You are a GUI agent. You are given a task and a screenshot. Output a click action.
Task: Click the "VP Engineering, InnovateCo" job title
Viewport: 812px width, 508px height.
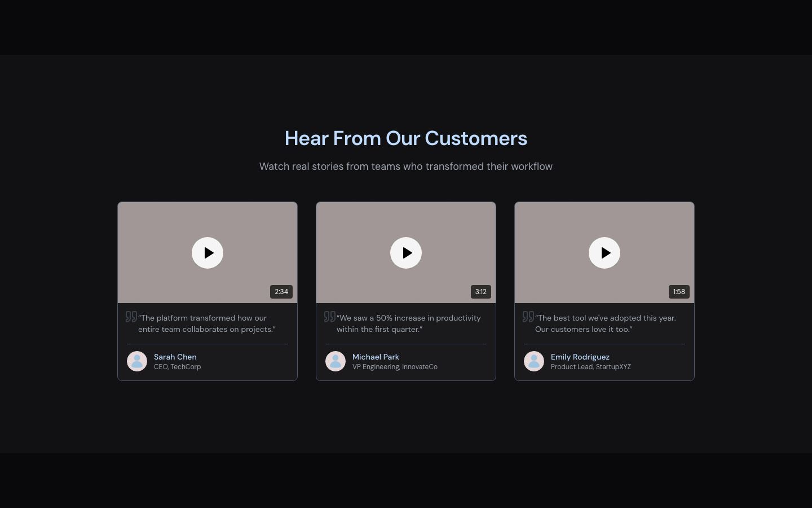tap(395, 367)
